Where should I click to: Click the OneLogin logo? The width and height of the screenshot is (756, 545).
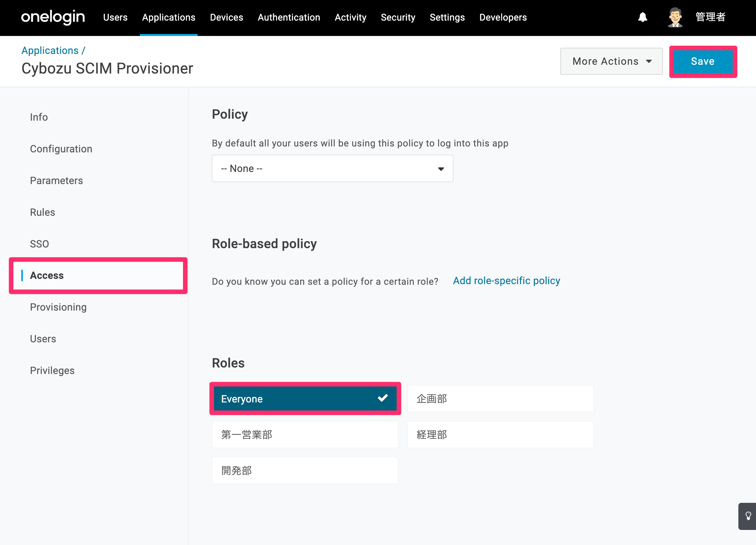click(x=53, y=17)
